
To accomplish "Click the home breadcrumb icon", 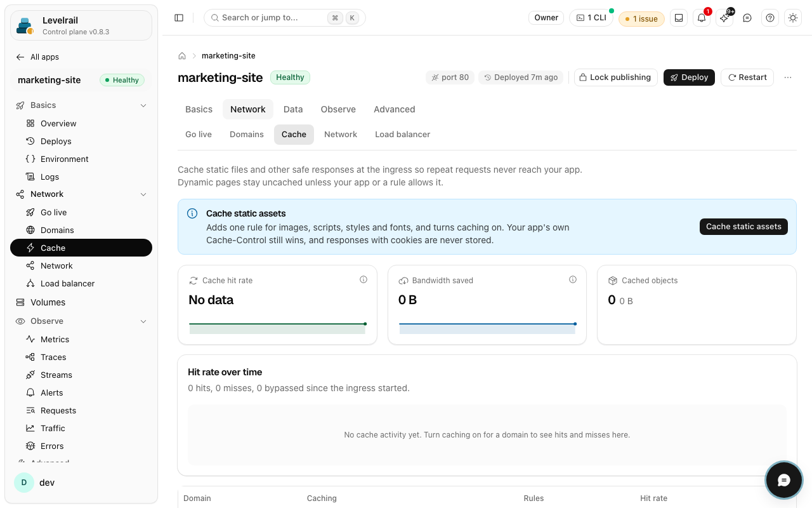I will pos(182,56).
